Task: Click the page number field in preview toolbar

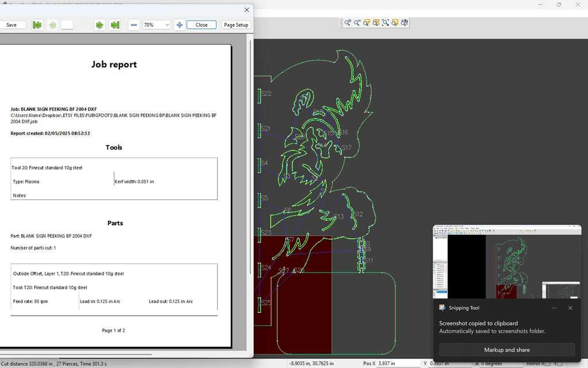Action: [68, 25]
